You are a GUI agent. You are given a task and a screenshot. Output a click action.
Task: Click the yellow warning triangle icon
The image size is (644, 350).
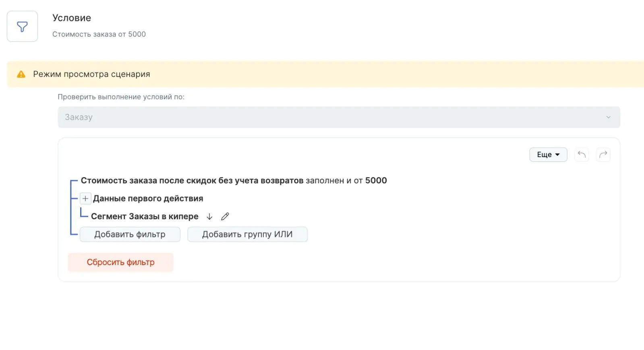point(21,74)
